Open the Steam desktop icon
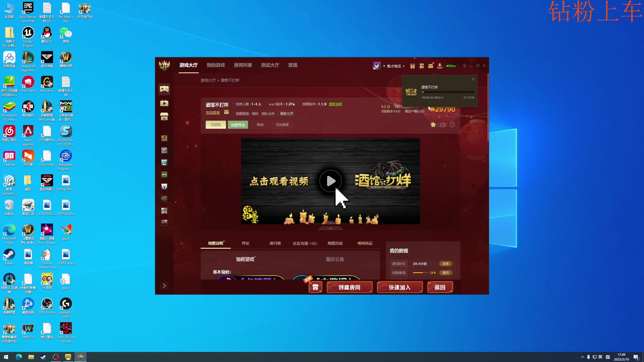644x362 pixels. [x=9, y=257]
